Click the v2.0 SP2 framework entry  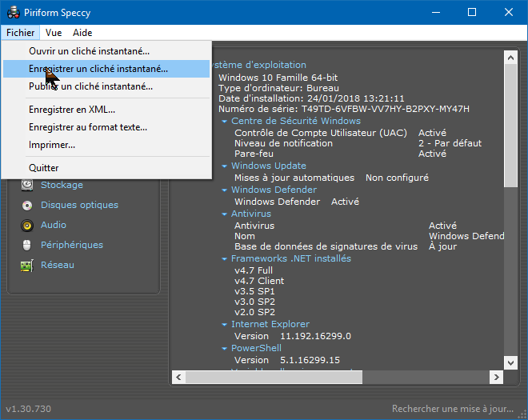[254, 312]
